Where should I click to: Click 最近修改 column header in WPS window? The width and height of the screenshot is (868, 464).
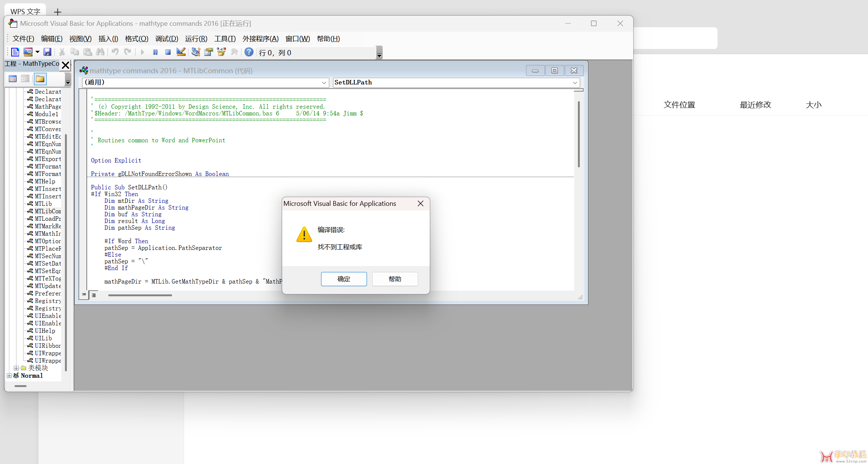755,105
